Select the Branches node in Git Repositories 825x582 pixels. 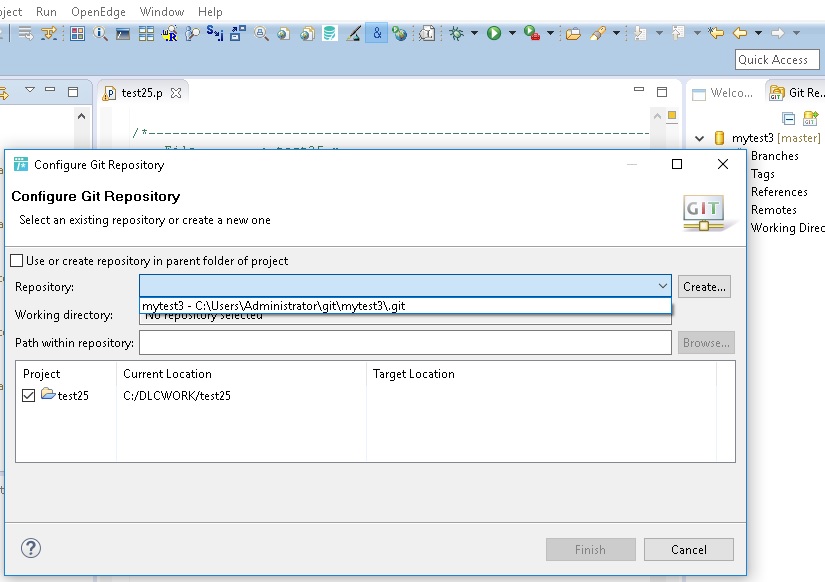pos(774,156)
